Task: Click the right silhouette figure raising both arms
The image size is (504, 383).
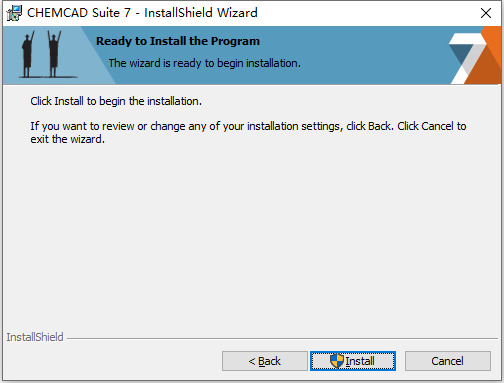Action: click(54, 54)
